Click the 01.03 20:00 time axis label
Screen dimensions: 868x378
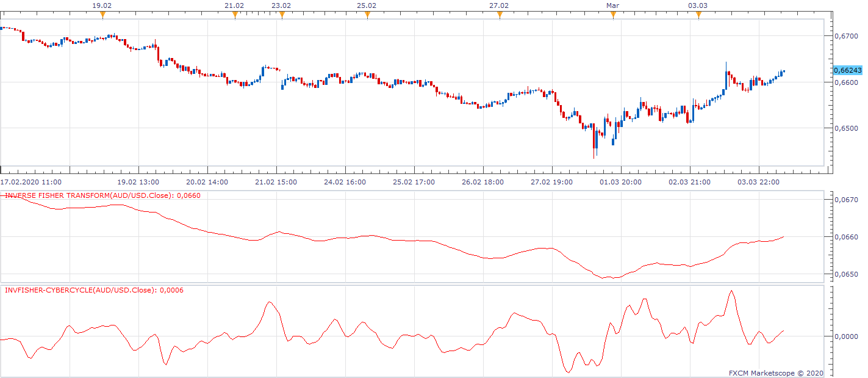(x=621, y=182)
